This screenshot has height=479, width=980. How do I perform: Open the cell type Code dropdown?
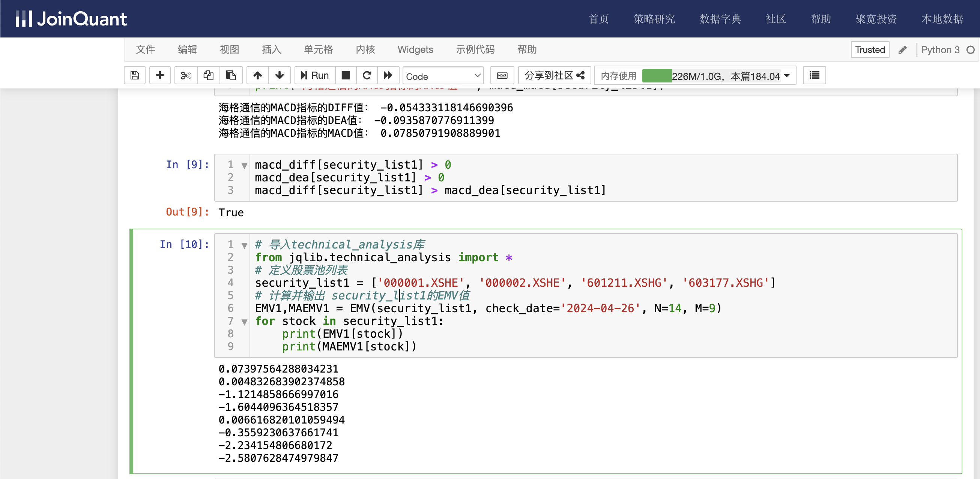443,76
